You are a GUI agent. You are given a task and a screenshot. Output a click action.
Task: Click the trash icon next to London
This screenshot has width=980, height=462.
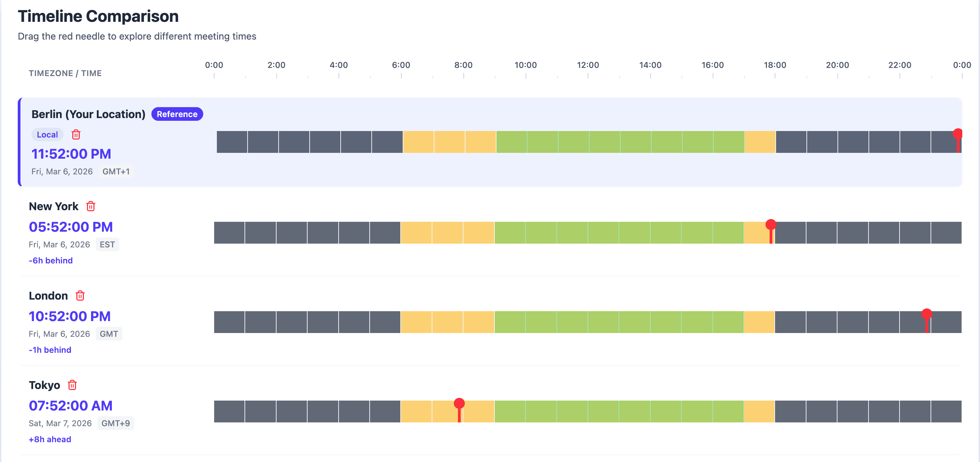[x=80, y=296]
